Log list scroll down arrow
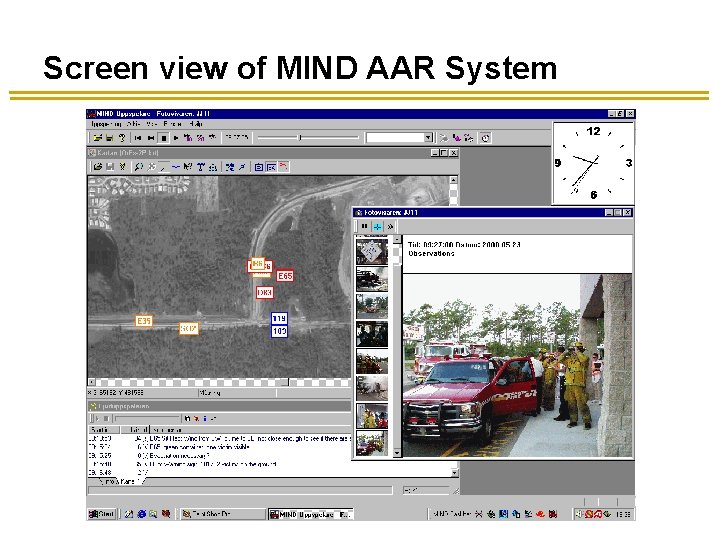720x540 pixels. coord(454,472)
